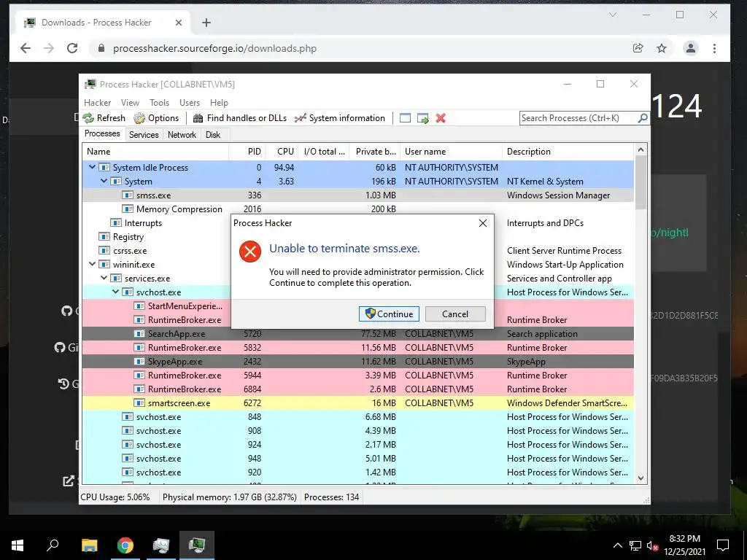Viewport: 747px width, 560px height.
Task: Click Find handles or DLLs binoculars icon
Action: (x=198, y=118)
